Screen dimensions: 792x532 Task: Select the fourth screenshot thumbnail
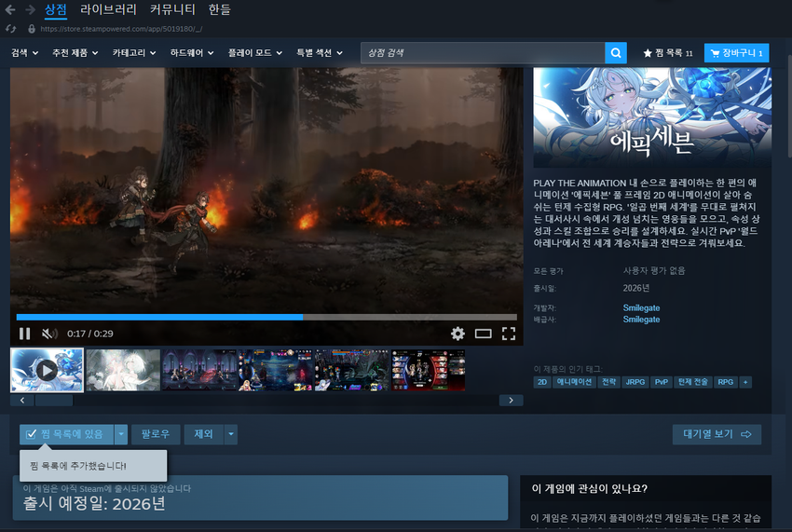(x=275, y=370)
